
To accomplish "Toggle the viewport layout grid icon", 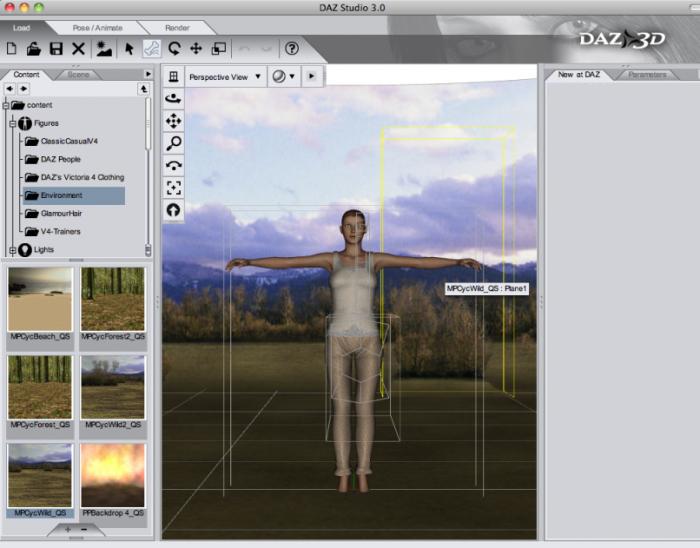I will [174, 77].
